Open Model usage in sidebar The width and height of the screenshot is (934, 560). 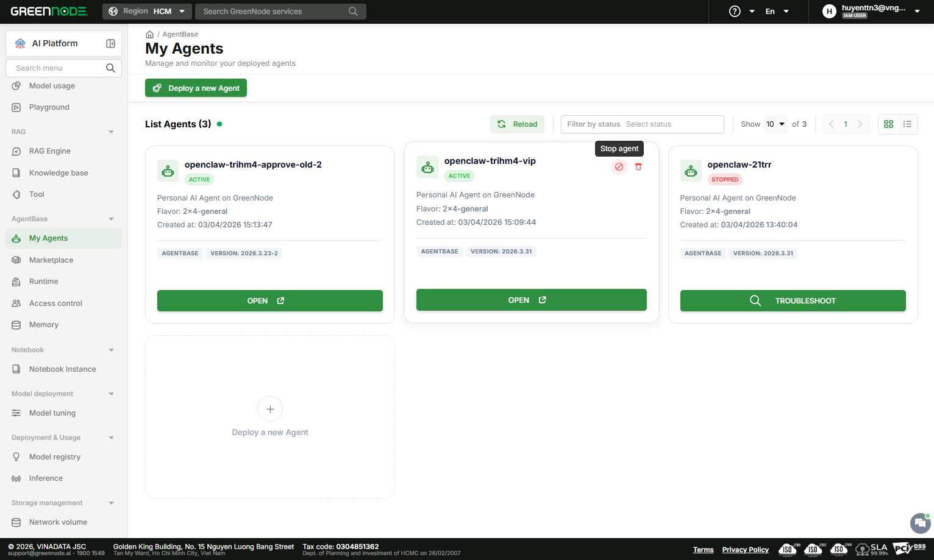(63, 86)
